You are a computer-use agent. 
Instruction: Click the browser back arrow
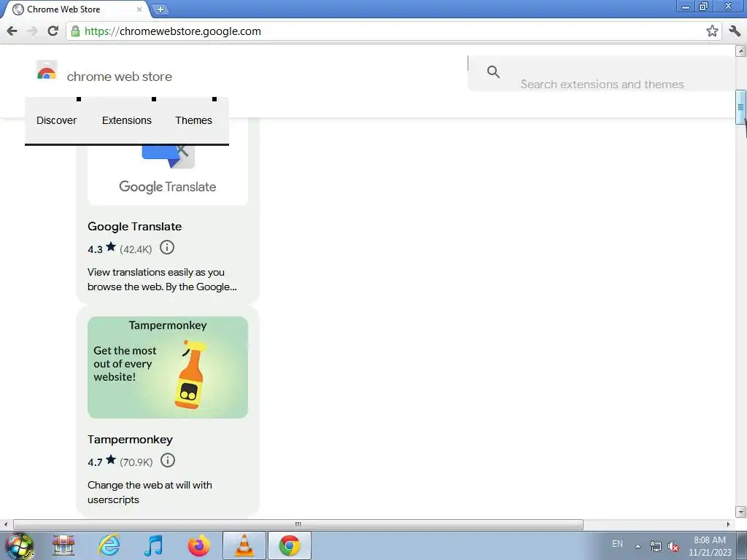click(x=12, y=31)
